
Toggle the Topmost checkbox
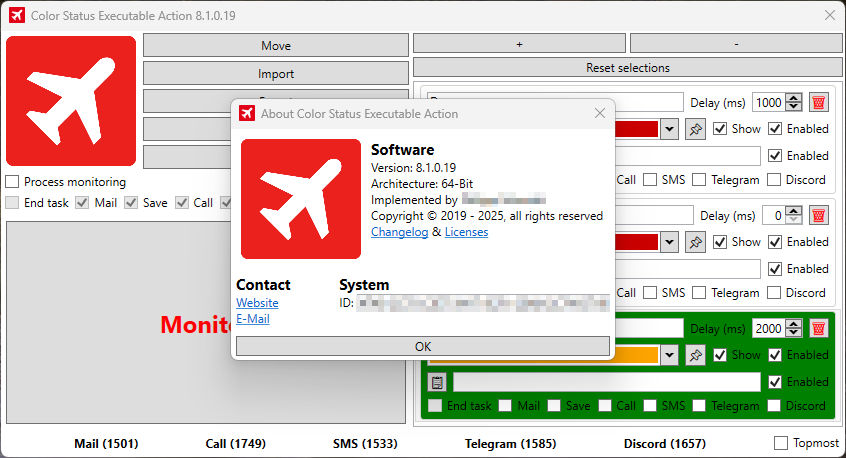tap(781, 443)
